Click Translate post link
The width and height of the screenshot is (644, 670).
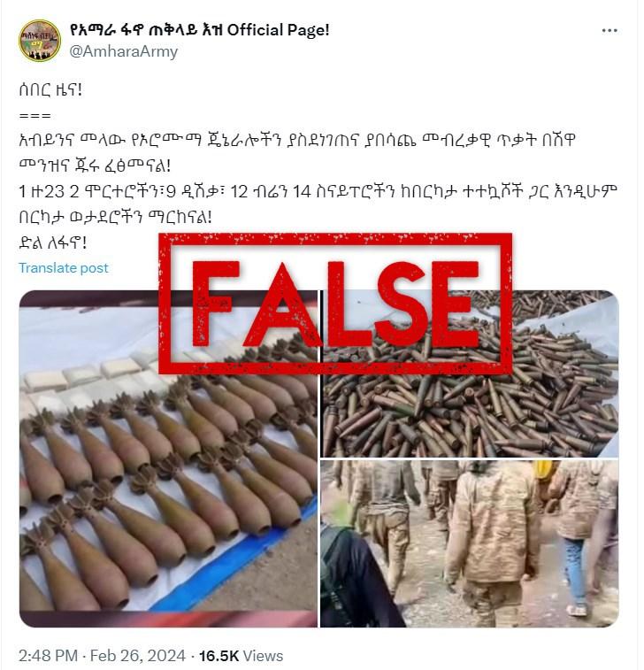point(64,268)
